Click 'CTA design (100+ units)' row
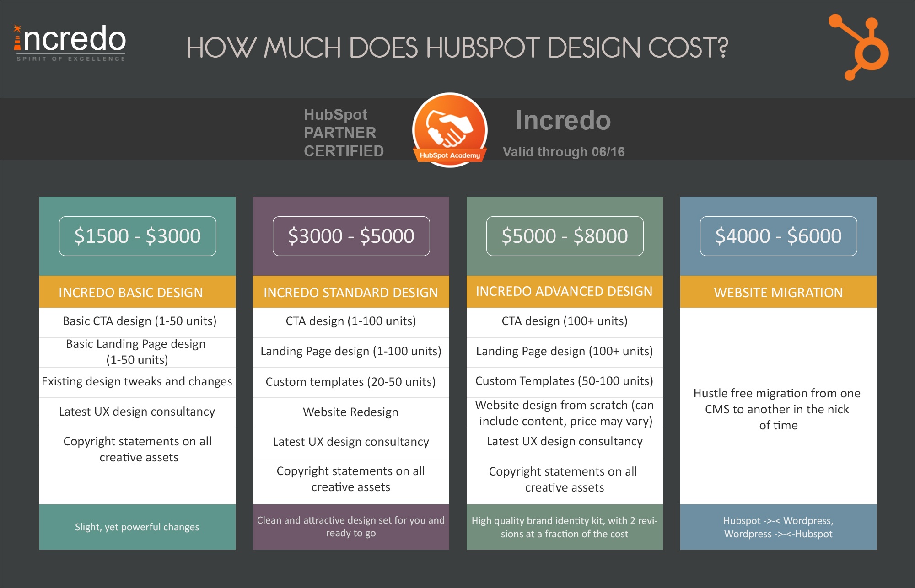Image resolution: width=915 pixels, height=588 pixels. pos(565,322)
